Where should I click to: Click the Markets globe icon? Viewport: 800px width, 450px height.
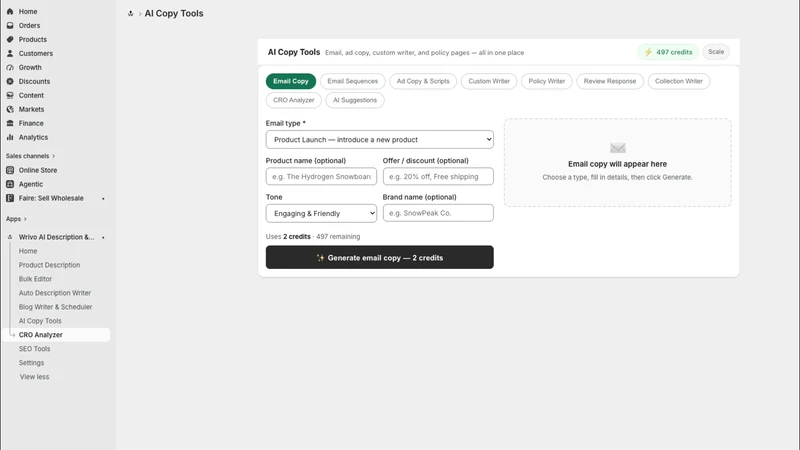tap(10, 109)
